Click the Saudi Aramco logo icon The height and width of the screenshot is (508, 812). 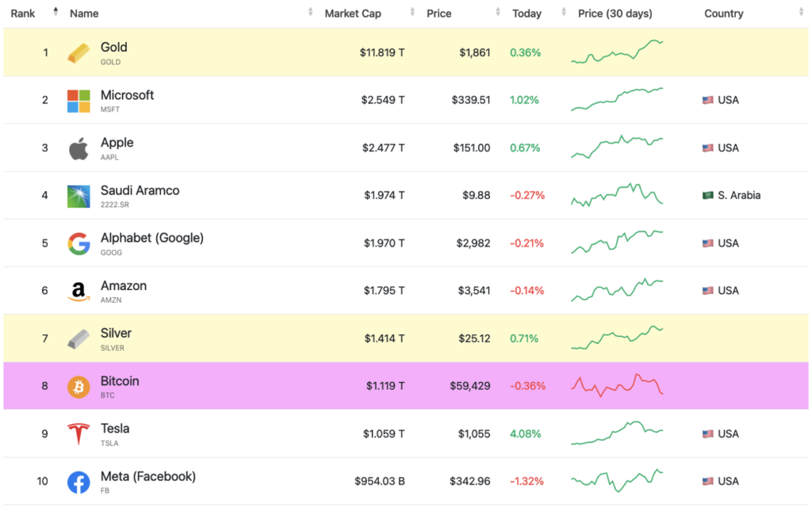point(79,196)
